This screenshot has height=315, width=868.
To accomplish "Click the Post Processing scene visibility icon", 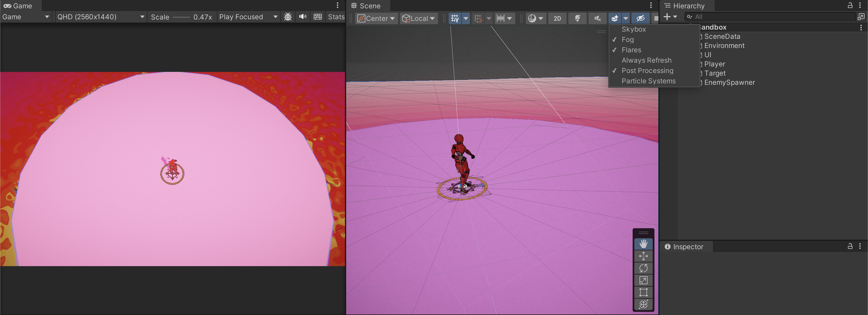I will (614, 70).
